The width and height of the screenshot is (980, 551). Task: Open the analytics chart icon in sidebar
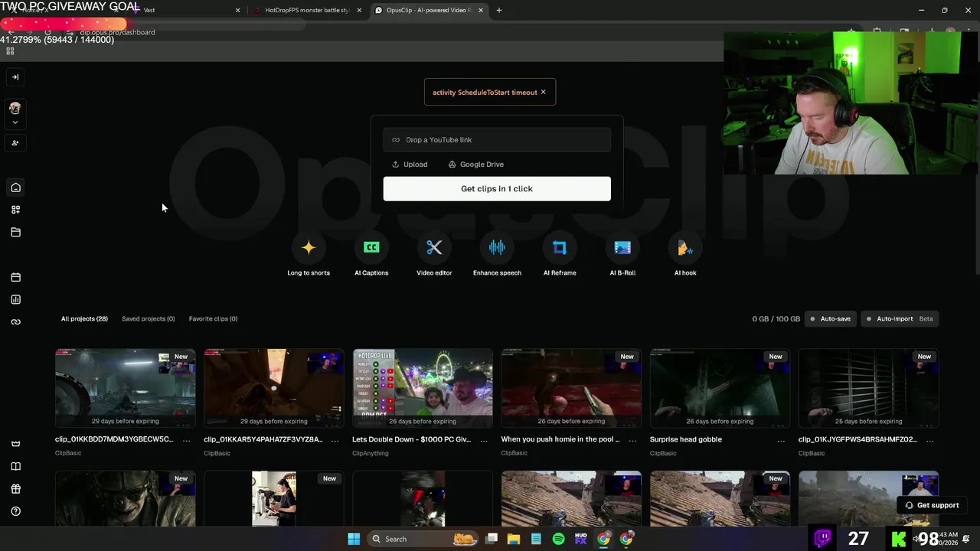(15, 299)
